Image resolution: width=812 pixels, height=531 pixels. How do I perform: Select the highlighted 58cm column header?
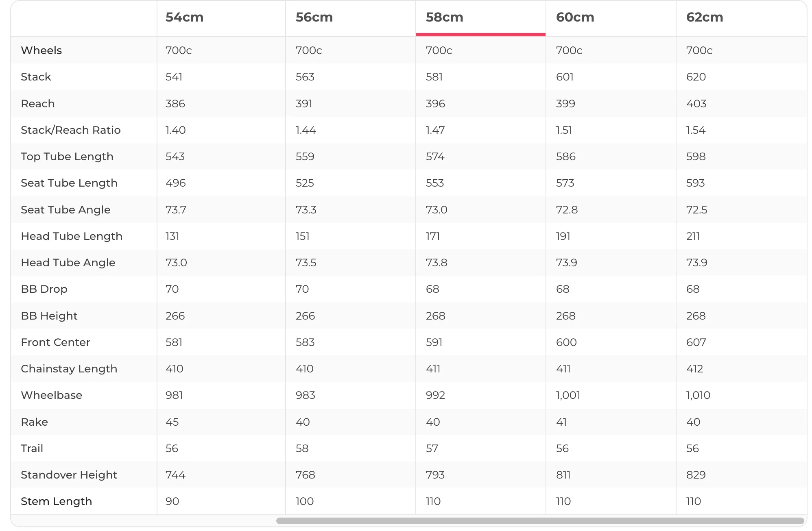(444, 17)
